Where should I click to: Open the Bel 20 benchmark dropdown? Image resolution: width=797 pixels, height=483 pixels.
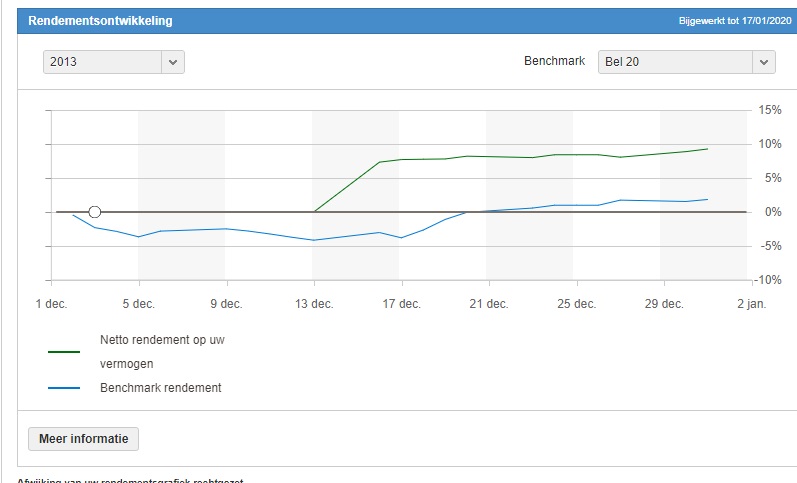[x=675, y=62]
